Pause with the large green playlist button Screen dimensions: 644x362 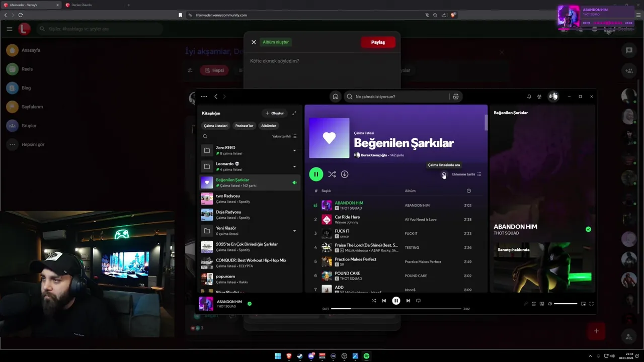click(316, 174)
